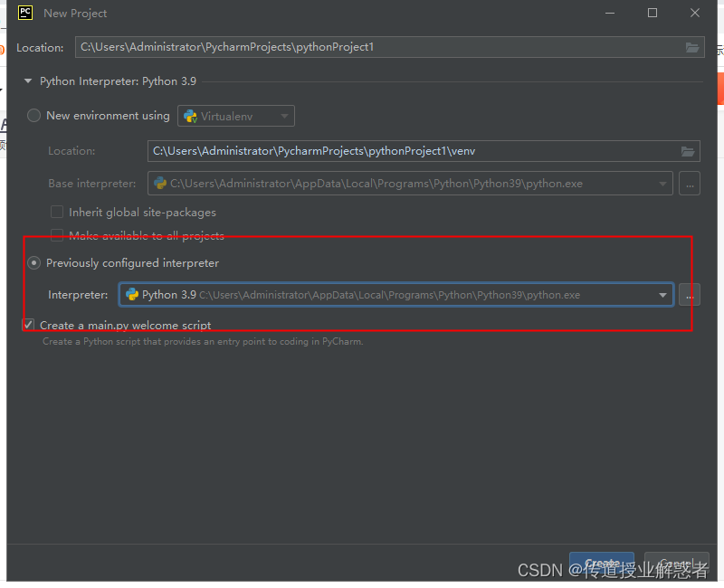This screenshot has width=724, height=588.
Task: Click the welcome script description text
Action: click(x=203, y=342)
